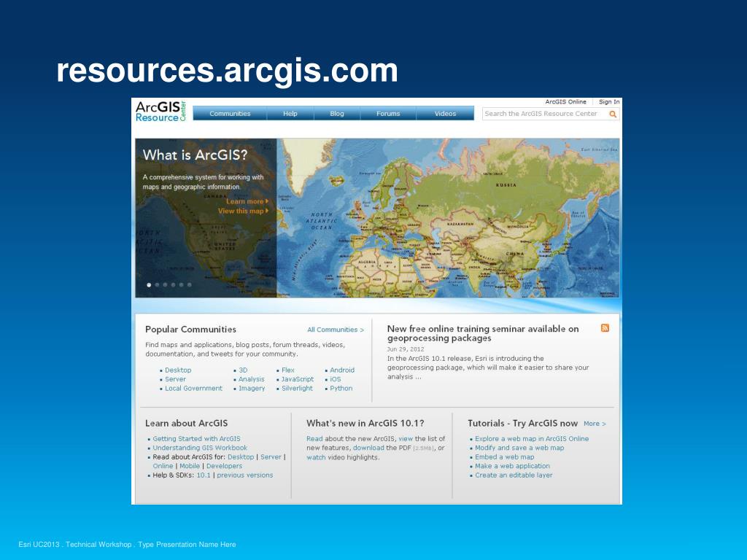Open the 3D community link

click(x=243, y=370)
